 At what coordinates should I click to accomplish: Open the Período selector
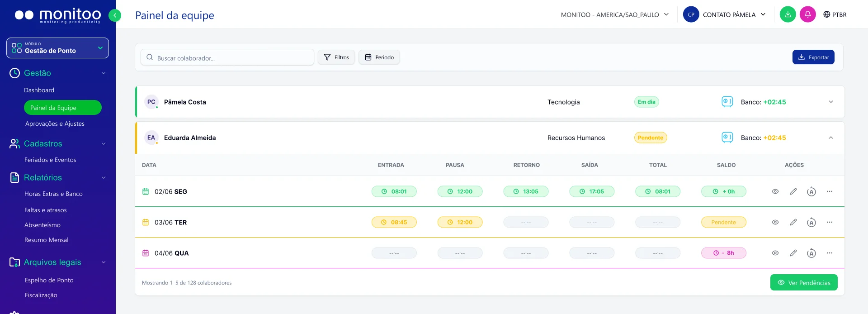pos(379,57)
